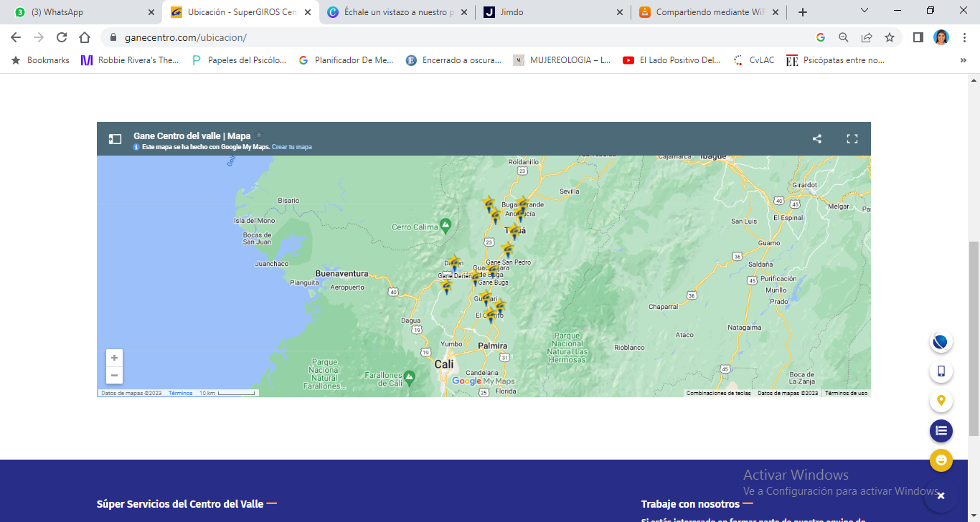Switch to the Échale un vistazo tab
The image size is (980, 522).
click(397, 12)
